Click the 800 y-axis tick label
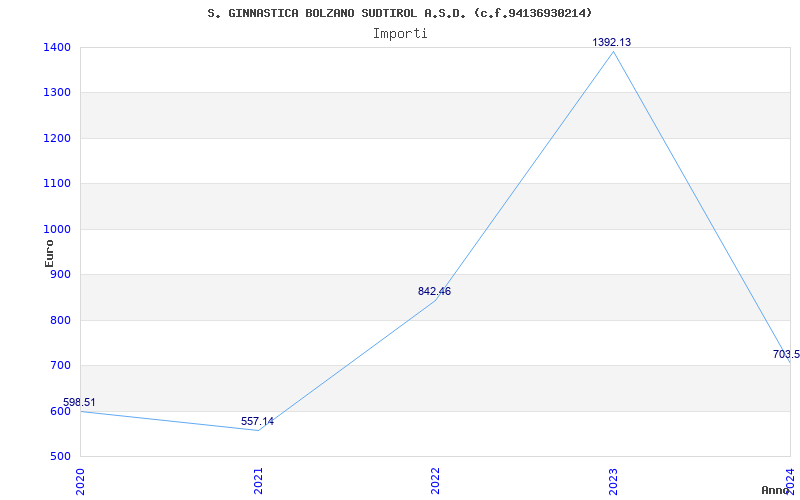 pos(60,320)
